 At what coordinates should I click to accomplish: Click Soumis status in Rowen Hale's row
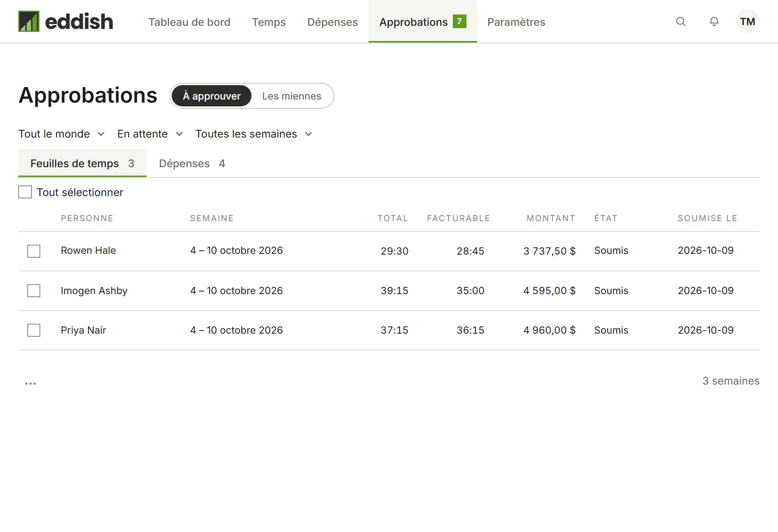611,250
